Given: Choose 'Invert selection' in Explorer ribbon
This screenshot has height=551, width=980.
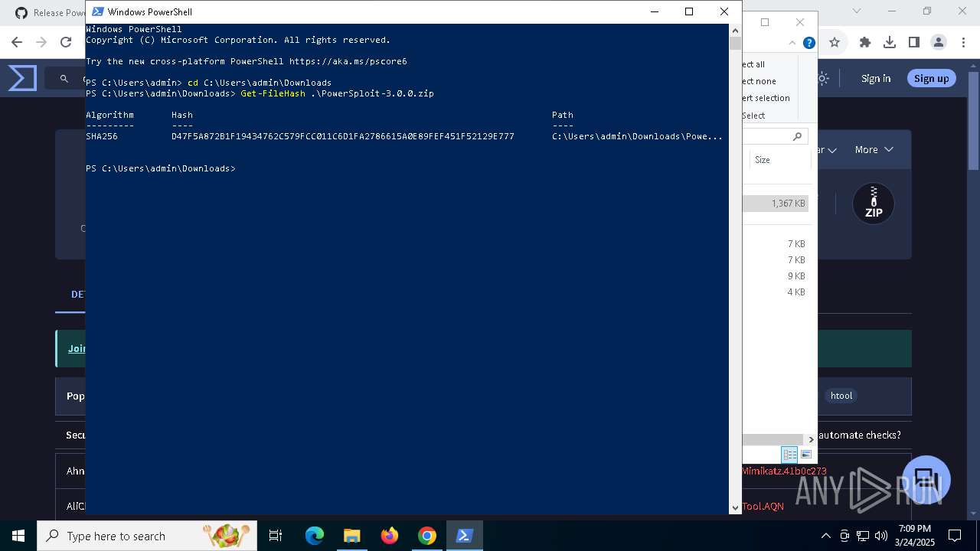Looking at the screenshot, I should 766,98.
